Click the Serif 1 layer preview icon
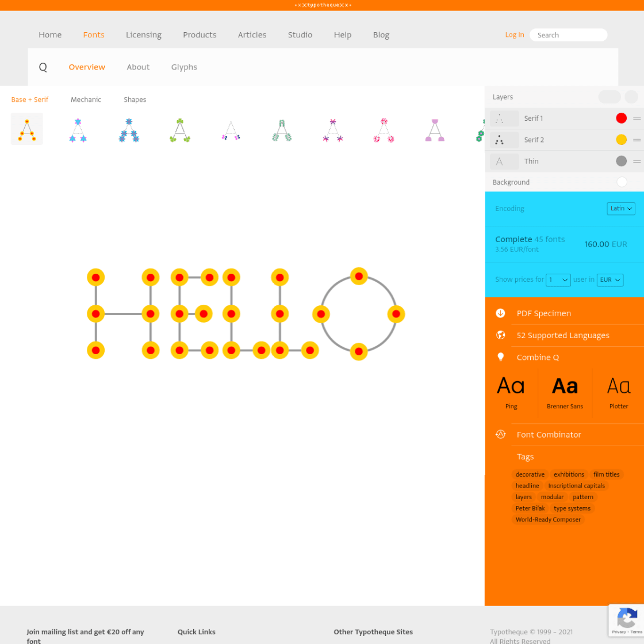The width and height of the screenshot is (644, 644). click(x=504, y=118)
